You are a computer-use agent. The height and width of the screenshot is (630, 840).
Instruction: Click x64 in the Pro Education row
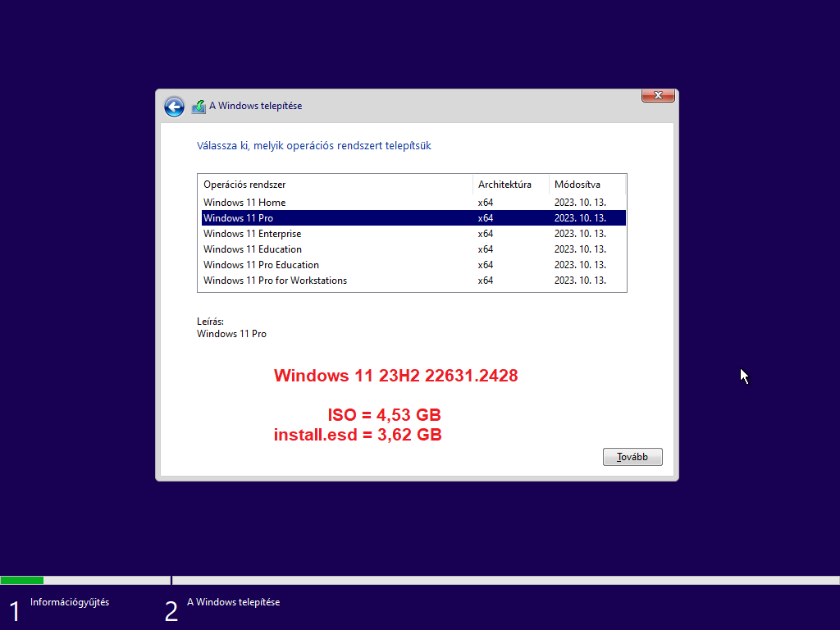point(486,265)
